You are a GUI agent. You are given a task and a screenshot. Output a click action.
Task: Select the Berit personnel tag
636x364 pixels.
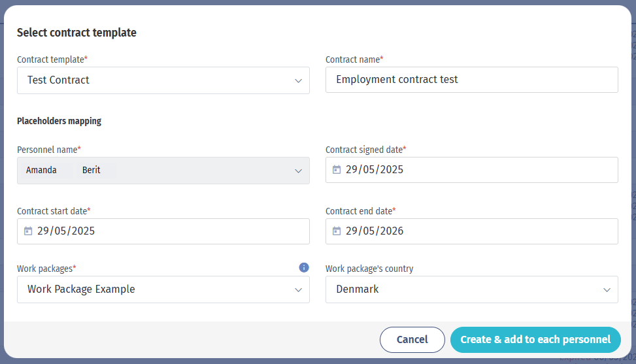point(92,171)
